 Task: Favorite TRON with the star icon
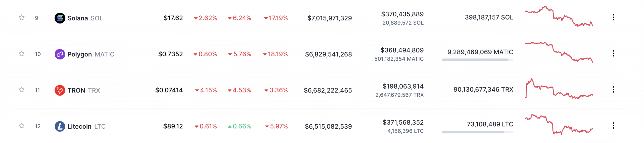(x=22, y=90)
